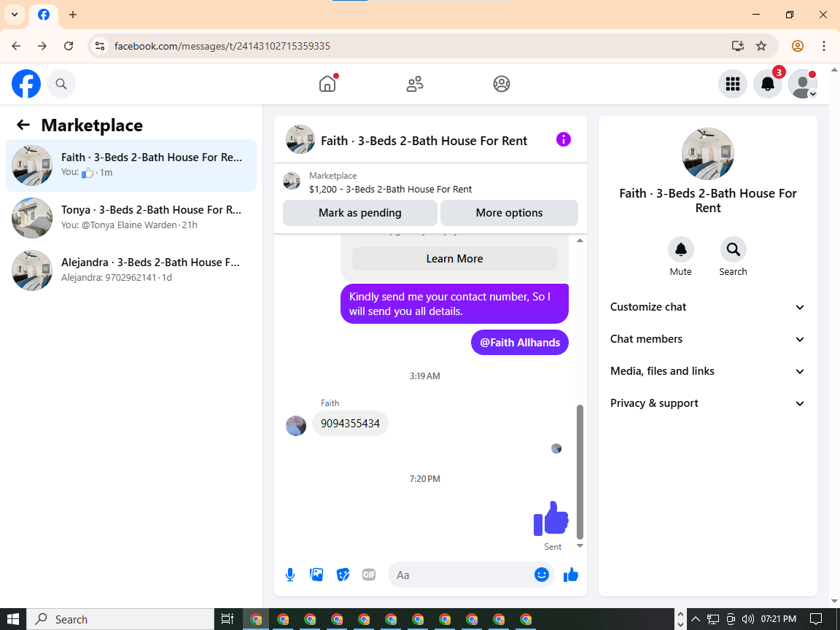Show hidden system tray icons
This screenshot has height=630, width=840.
[x=696, y=619]
